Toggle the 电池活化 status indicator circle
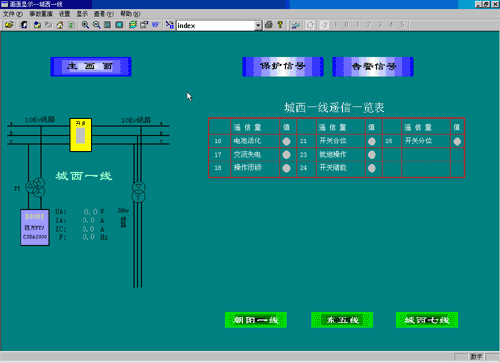The width and height of the screenshot is (500, 363). click(286, 141)
